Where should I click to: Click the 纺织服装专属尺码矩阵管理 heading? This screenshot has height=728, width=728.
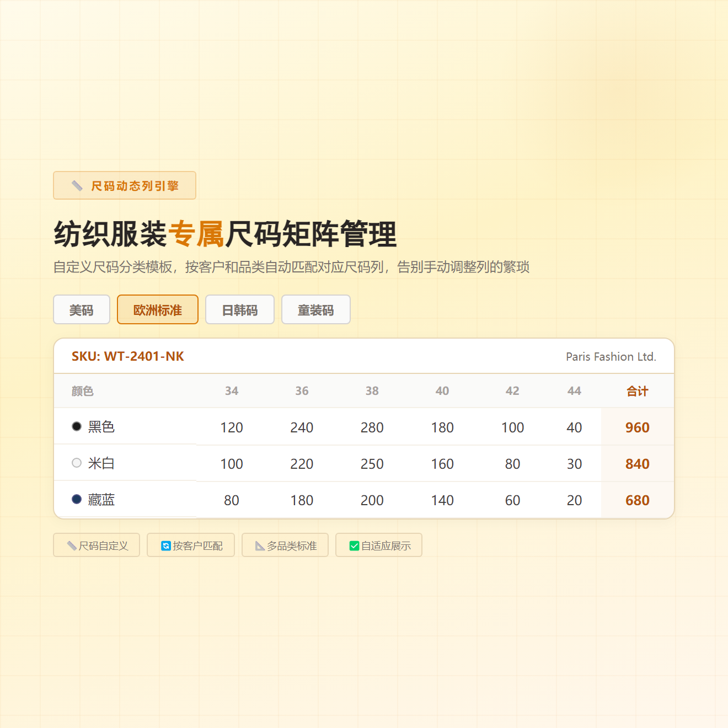pyautogui.click(x=225, y=234)
